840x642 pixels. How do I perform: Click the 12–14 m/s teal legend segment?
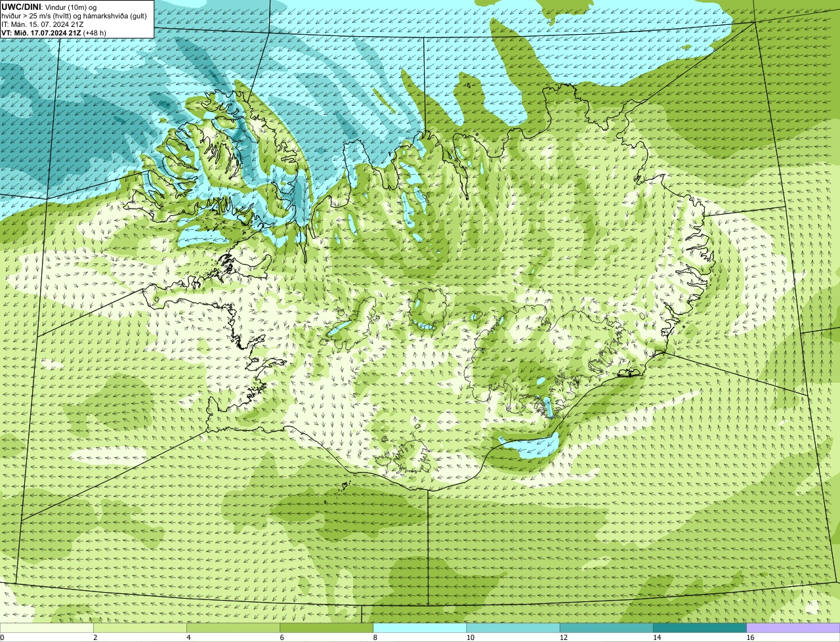[x=606, y=628]
